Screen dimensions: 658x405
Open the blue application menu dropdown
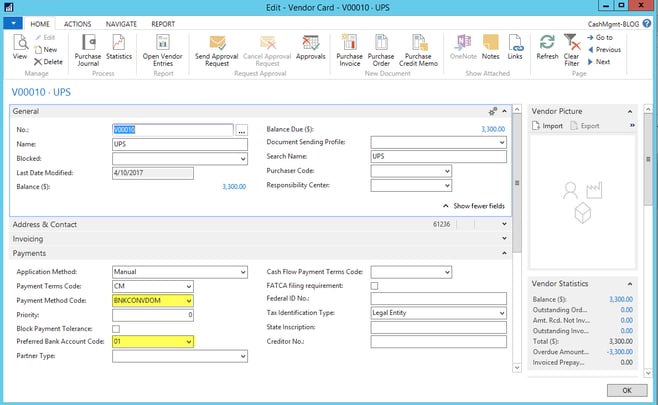tap(13, 23)
